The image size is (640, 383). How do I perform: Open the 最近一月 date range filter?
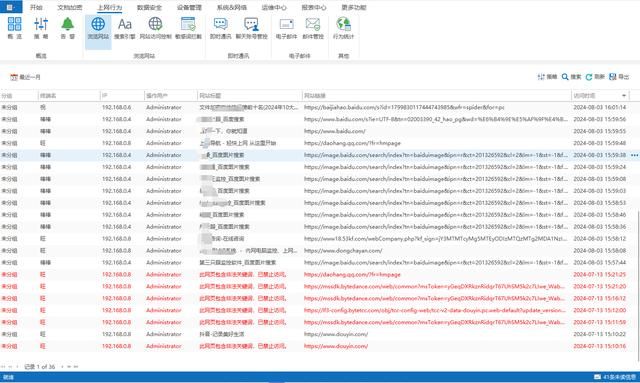click(25, 77)
